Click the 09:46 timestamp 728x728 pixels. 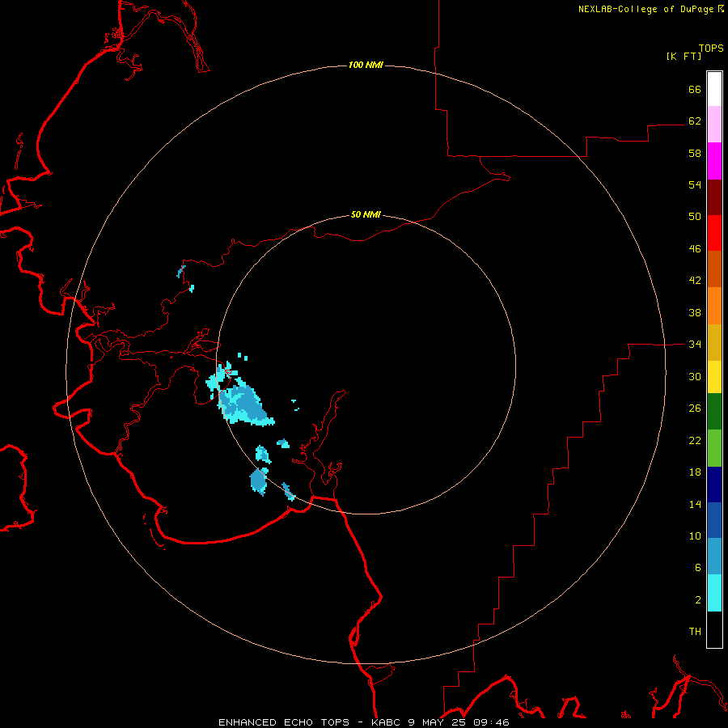tap(491, 722)
